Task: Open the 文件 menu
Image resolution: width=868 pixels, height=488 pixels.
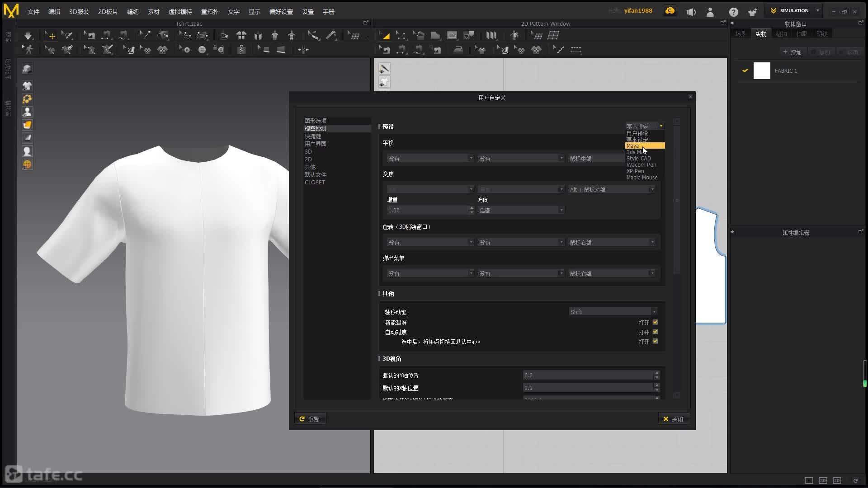Action: tap(33, 12)
